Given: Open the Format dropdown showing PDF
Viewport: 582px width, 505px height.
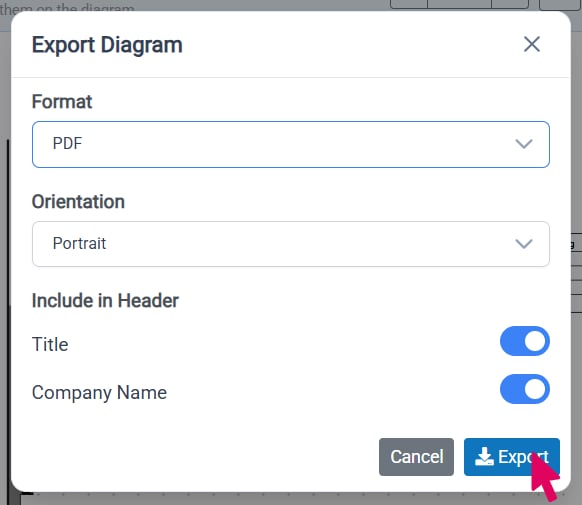Looking at the screenshot, I should click(x=291, y=144).
